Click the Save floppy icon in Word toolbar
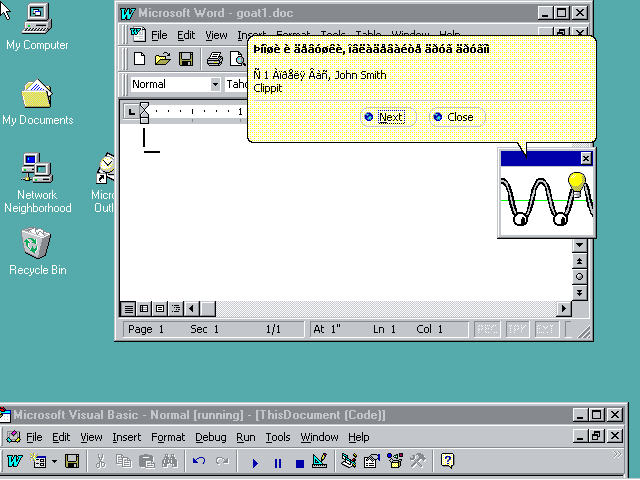 [186, 59]
